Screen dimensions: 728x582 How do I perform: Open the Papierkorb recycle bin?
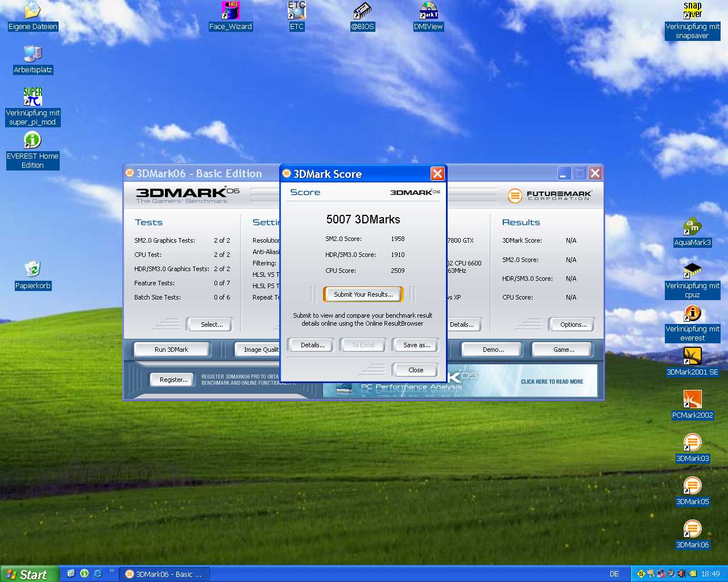point(32,276)
